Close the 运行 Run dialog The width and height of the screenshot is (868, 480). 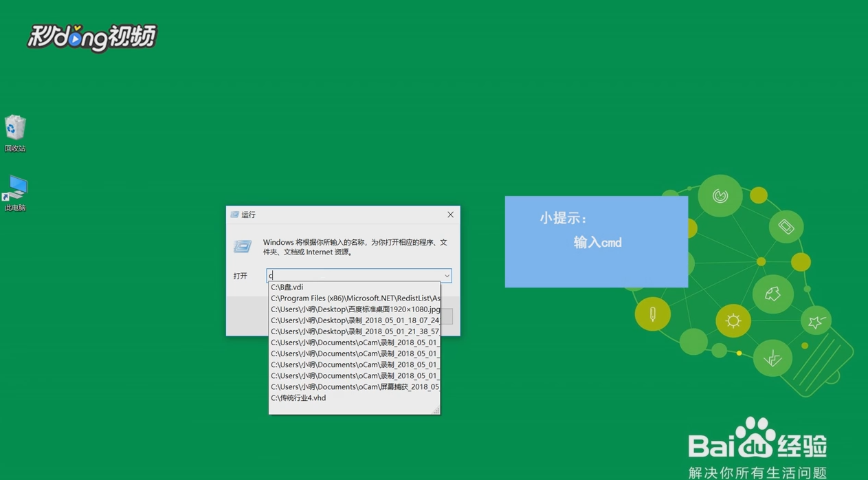coord(450,215)
